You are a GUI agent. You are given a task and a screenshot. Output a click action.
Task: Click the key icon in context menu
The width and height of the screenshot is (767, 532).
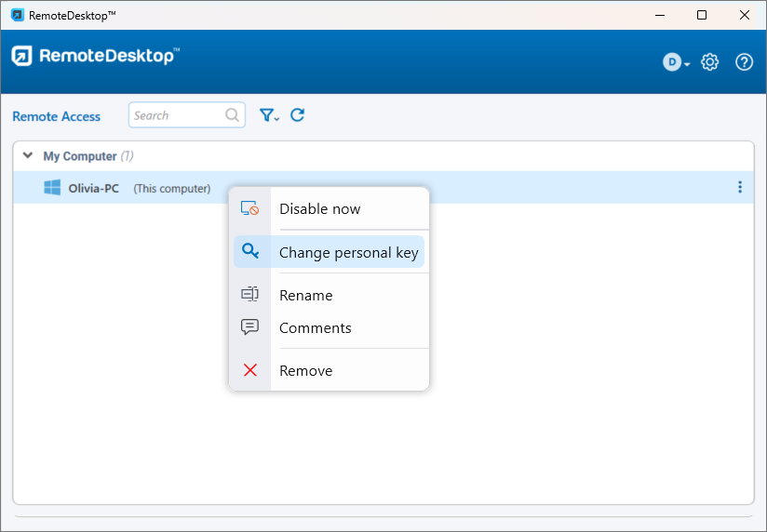tap(249, 251)
